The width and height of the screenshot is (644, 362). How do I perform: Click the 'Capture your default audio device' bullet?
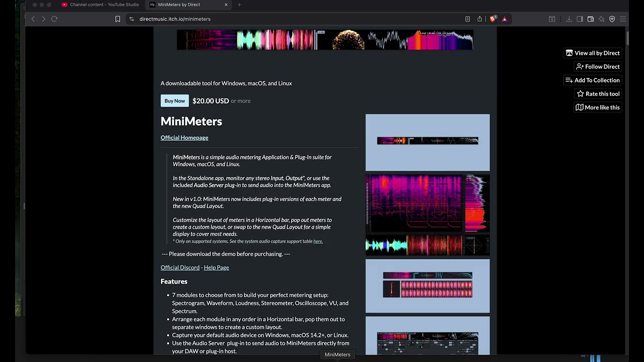pyautogui.click(x=260, y=335)
